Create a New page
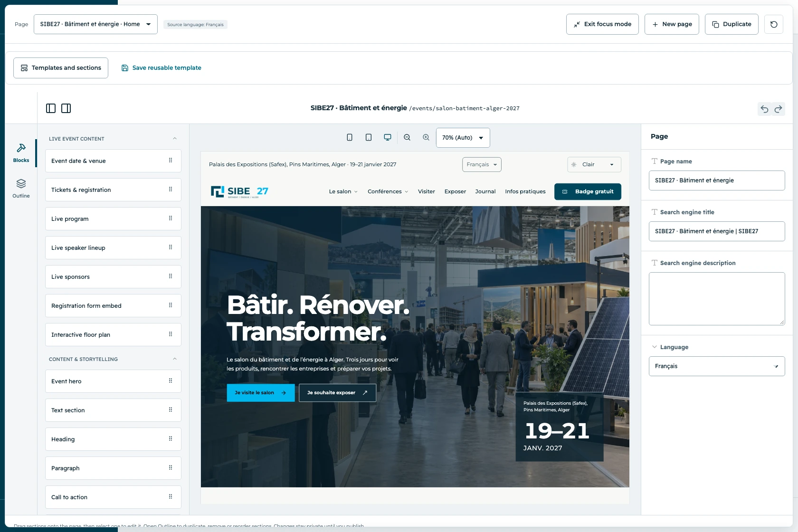The image size is (798, 532). (672, 24)
